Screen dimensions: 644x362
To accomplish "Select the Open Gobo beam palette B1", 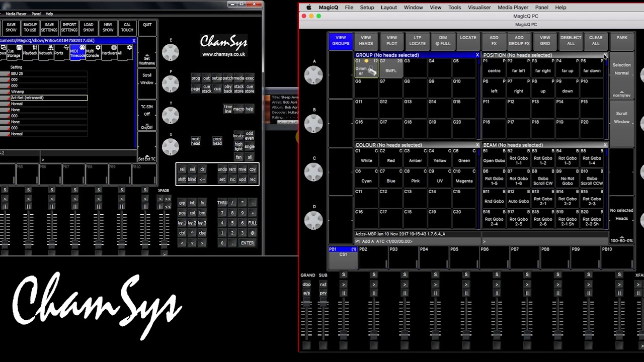I will coord(494,158).
